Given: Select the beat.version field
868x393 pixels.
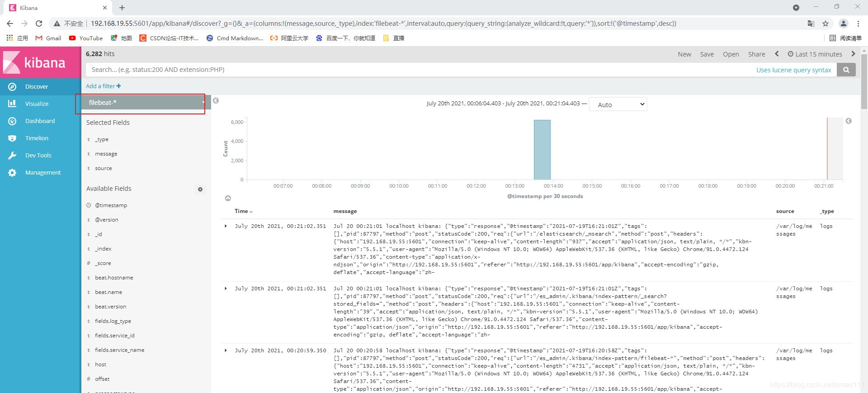Looking at the screenshot, I should click(110, 307).
